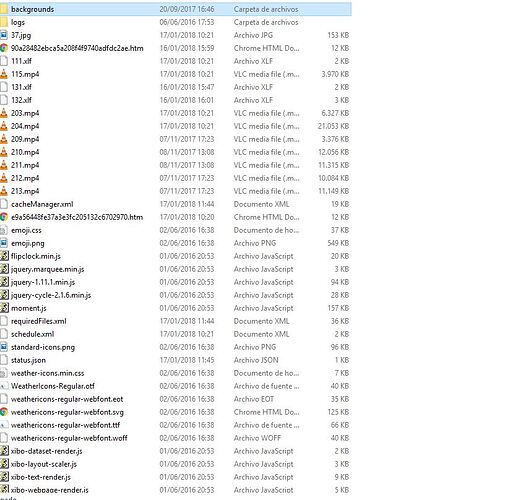Image resolution: width=529 pixels, height=500 pixels.
Task: Click VLC cone icon for 115.mp4
Action: tap(4, 74)
